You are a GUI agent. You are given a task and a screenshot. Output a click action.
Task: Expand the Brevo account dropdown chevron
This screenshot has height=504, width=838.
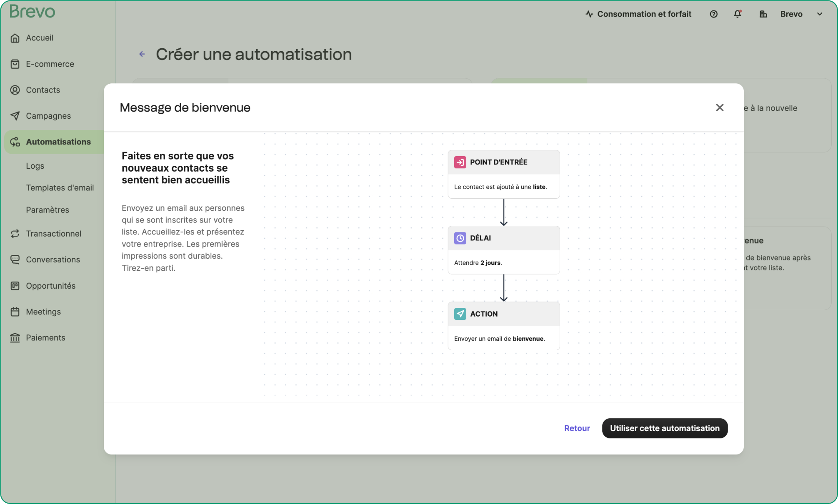coord(819,14)
